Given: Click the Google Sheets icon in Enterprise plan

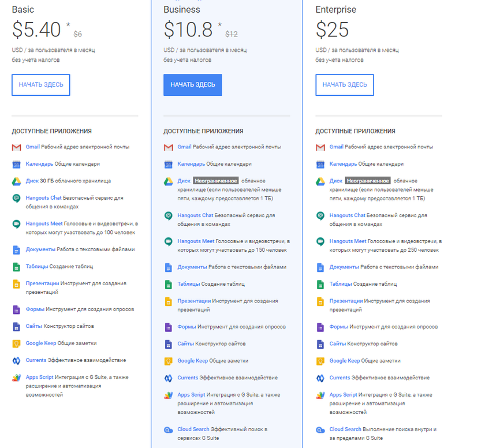Looking at the screenshot, I should pos(320,285).
